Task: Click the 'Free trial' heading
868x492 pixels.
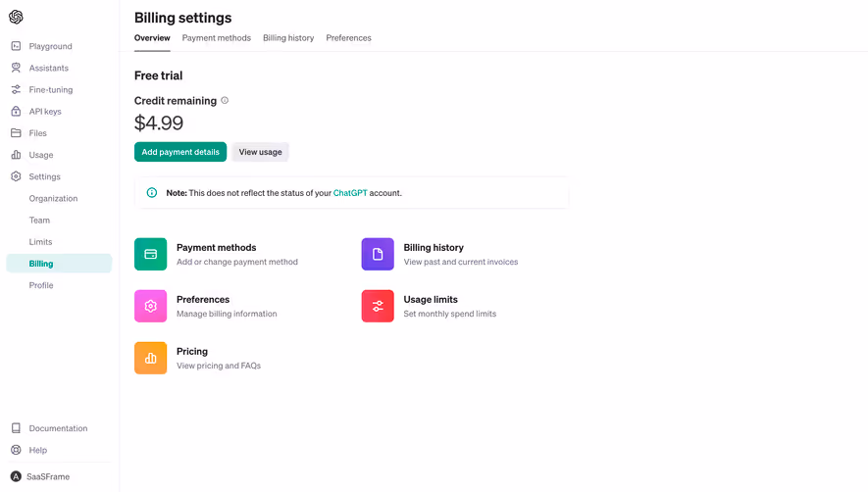Action: 158,75
